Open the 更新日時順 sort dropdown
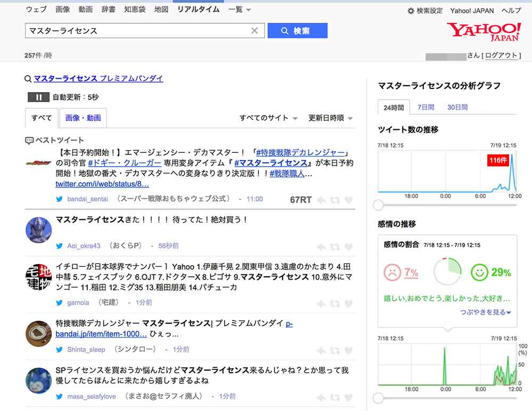The height and width of the screenshot is (411, 532). (330, 118)
